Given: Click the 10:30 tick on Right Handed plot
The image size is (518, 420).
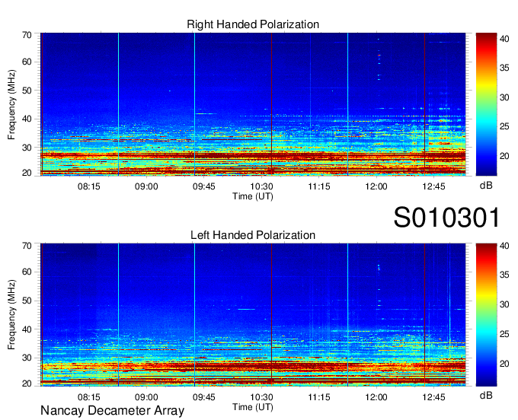Looking at the screenshot, I should (261, 186).
